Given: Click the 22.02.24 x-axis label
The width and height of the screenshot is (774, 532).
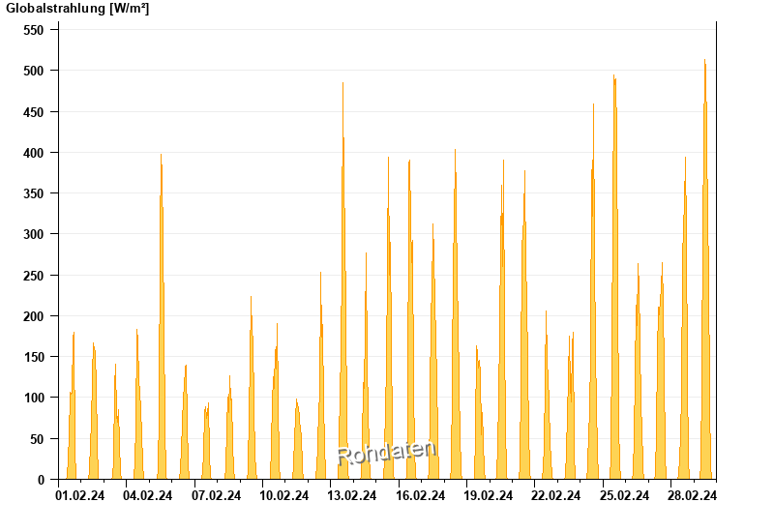Looking at the screenshot, I should point(556,496).
